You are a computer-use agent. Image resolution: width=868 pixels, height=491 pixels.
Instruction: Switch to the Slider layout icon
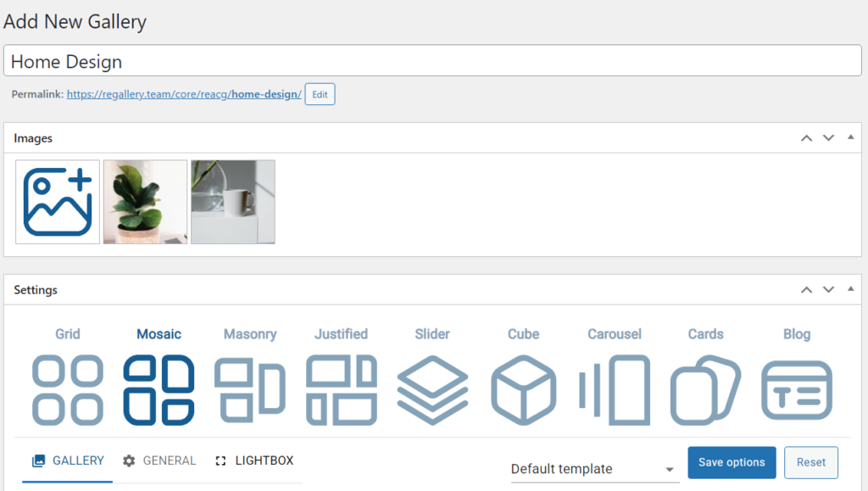click(432, 389)
